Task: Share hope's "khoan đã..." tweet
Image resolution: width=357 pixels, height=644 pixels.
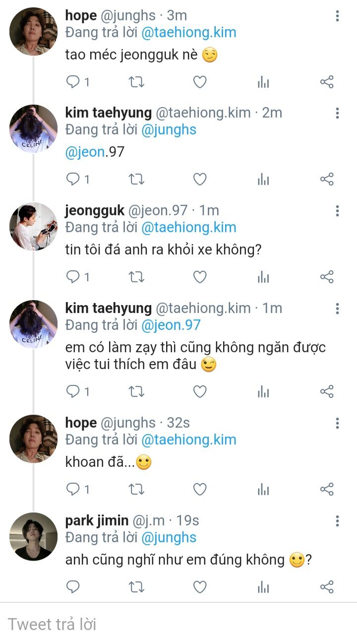Action: [327, 490]
